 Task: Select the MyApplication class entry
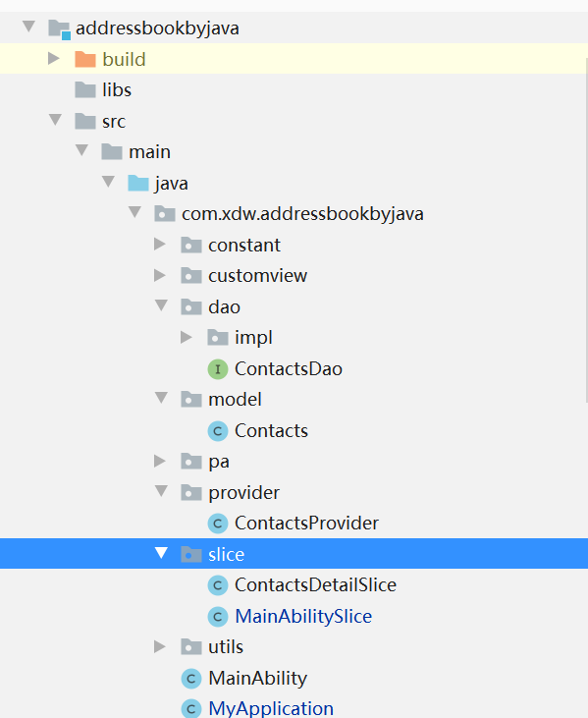[x=271, y=708]
